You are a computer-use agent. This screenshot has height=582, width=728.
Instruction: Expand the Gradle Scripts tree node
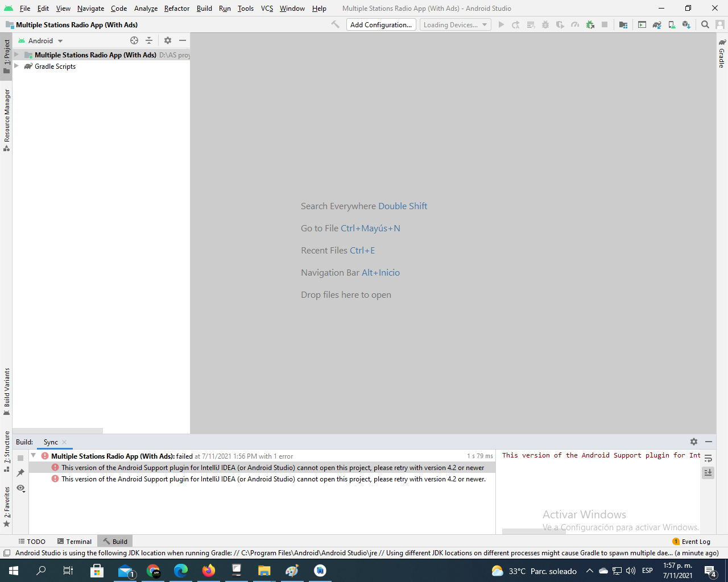click(16, 66)
